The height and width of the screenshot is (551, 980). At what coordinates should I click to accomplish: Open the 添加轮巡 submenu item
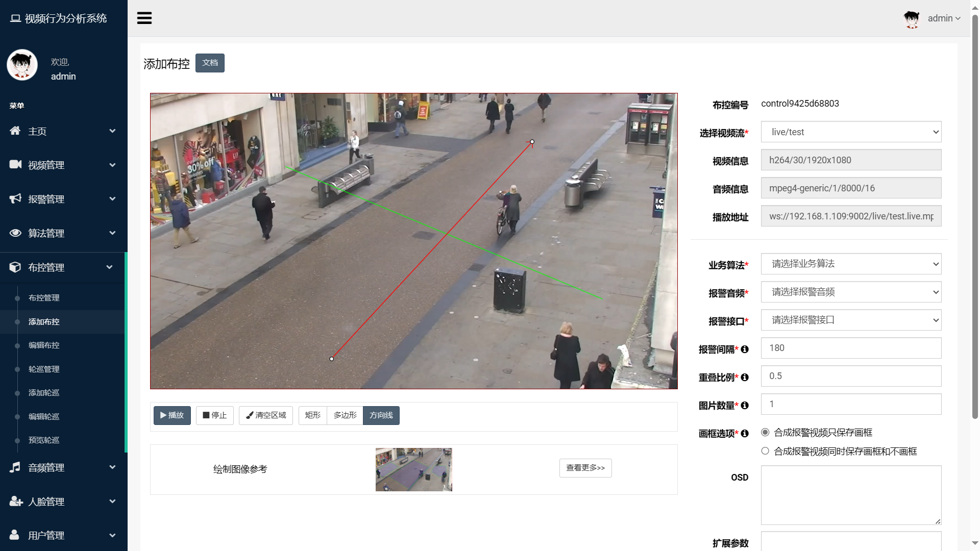pyautogui.click(x=44, y=393)
